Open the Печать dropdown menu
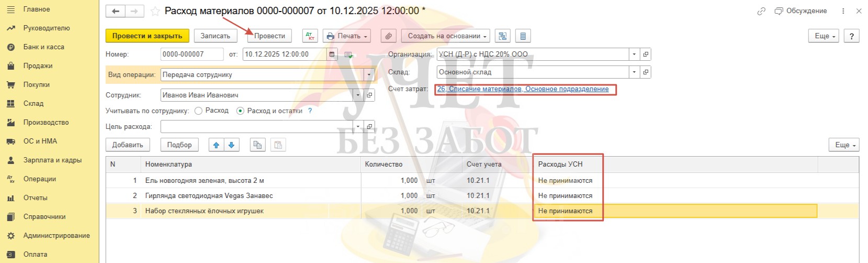Viewport: 868px width, 263px height. tap(347, 36)
